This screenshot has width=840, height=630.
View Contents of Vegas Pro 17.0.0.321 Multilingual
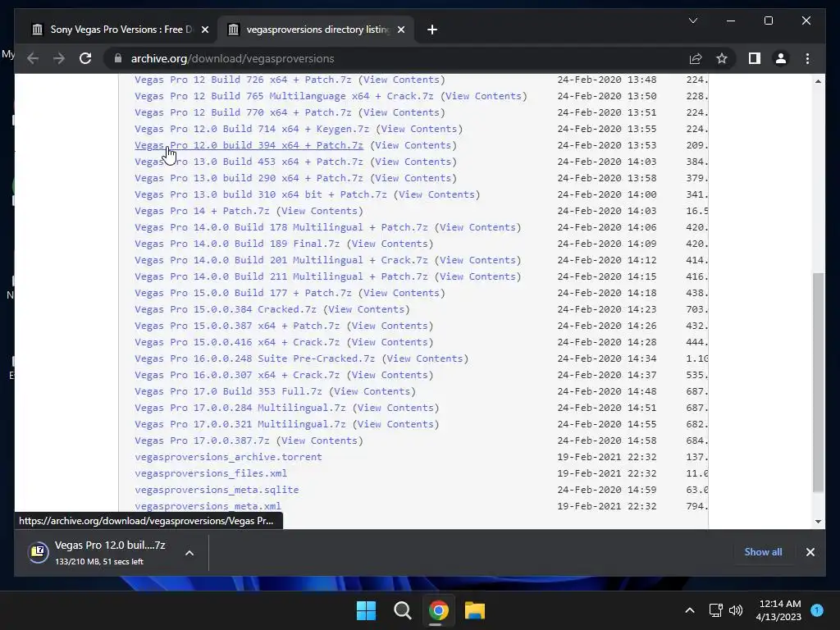[x=396, y=424]
